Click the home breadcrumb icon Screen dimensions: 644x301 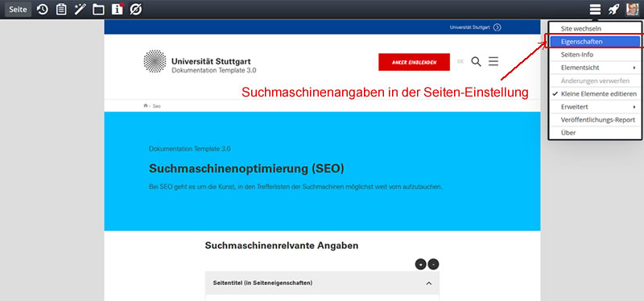point(146,106)
